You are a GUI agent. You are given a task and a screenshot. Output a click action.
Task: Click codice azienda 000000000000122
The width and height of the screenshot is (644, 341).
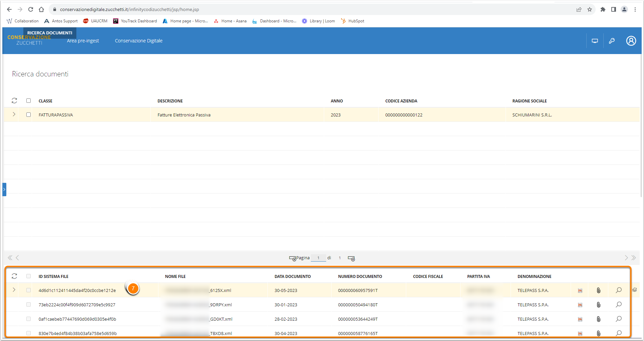click(404, 115)
